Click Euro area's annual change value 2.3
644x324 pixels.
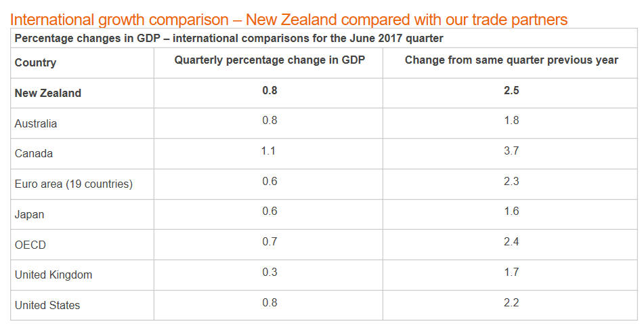[x=511, y=181]
